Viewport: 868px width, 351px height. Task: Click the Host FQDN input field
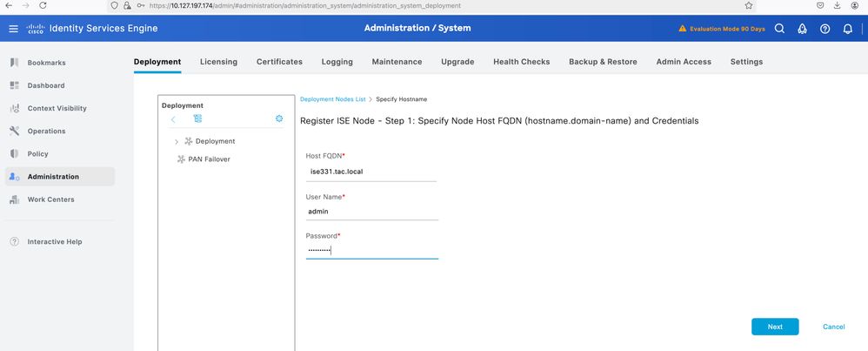pyautogui.click(x=371, y=172)
